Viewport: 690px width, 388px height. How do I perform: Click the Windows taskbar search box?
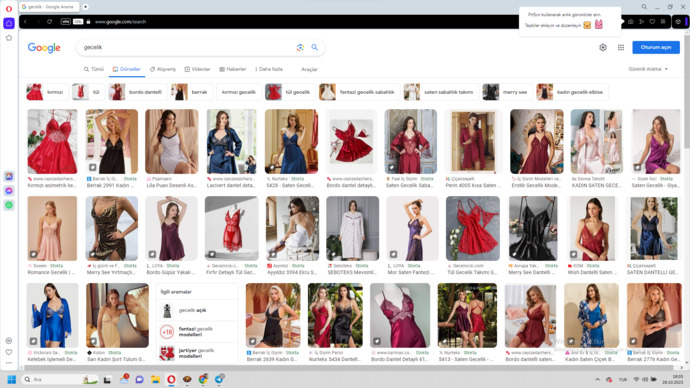pyautogui.click(x=61, y=379)
